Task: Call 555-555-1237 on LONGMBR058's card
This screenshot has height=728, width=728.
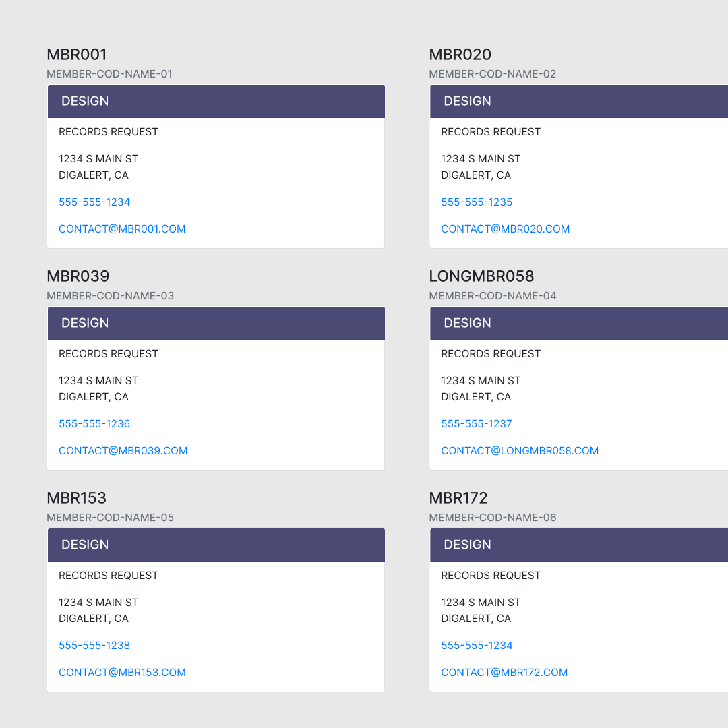Action: tap(477, 423)
